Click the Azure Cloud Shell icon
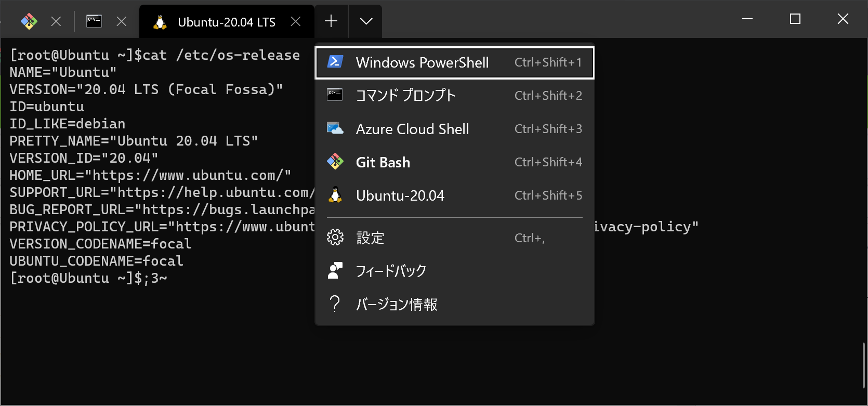Screen dimensions: 868x406 [335, 128]
